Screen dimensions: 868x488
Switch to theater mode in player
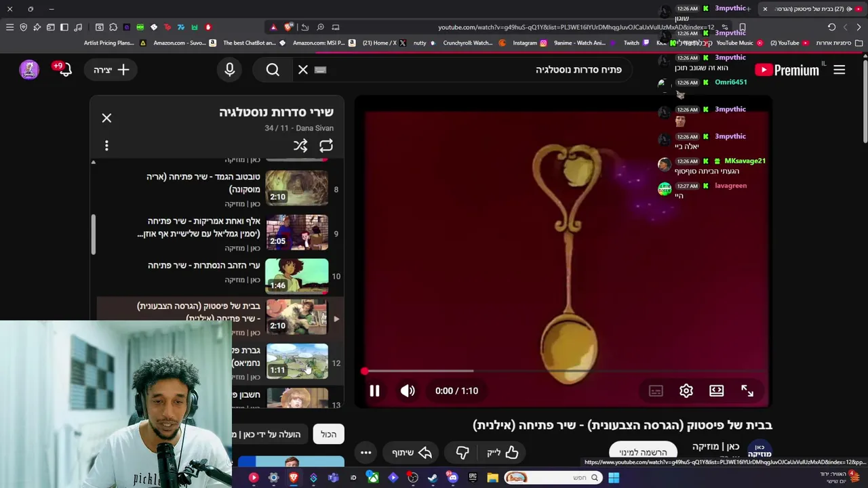coord(717,391)
